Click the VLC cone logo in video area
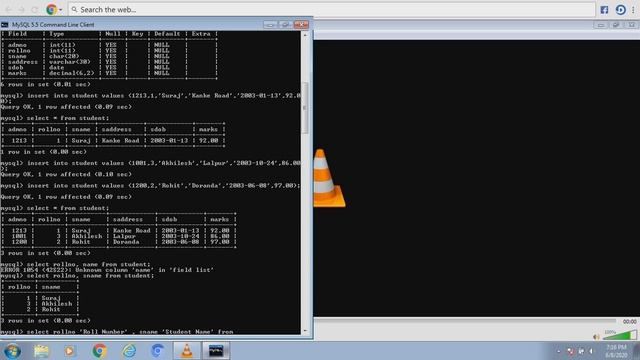Screen dimensions: 640x360 tap(329, 178)
